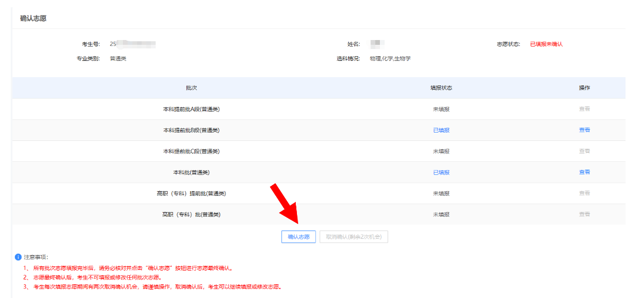This screenshot has height=298, width=644.
Task: Click 查看 in 本科提前批C段 row
Action: (x=584, y=151)
